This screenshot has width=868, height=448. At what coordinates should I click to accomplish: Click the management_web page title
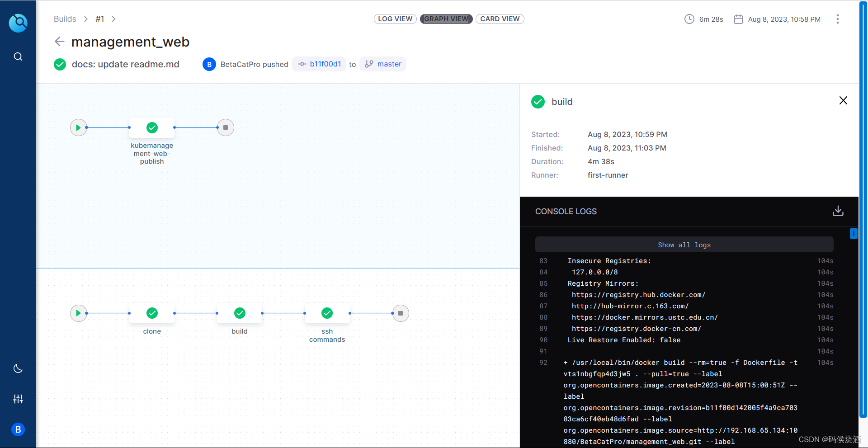(131, 42)
